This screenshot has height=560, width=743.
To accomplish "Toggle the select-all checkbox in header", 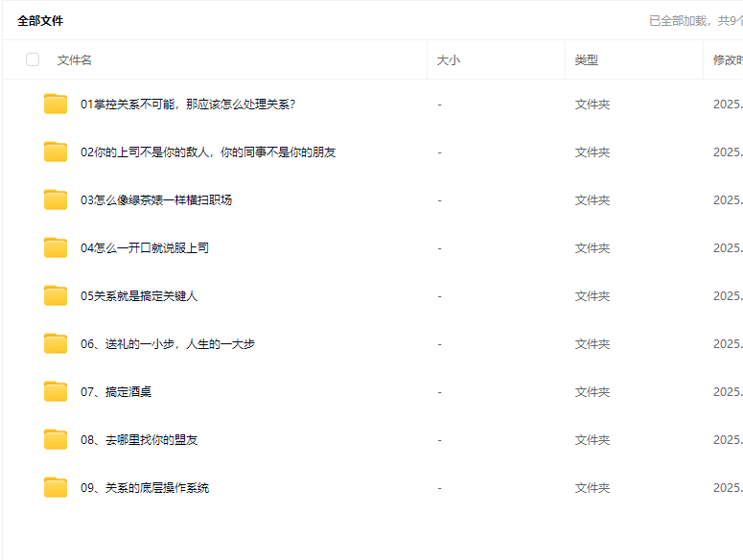I will tap(33, 59).
